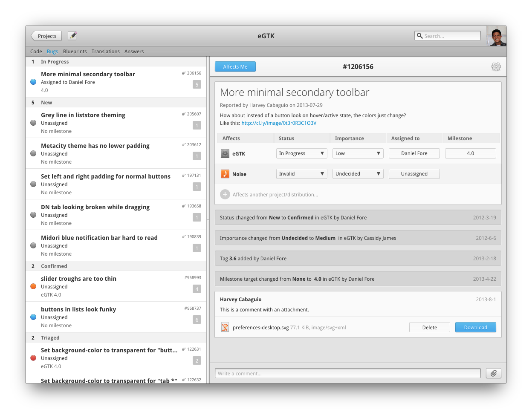Click the plus icon to add affected project
Image resolution: width=532 pixels, height=409 pixels.
click(225, 194)
